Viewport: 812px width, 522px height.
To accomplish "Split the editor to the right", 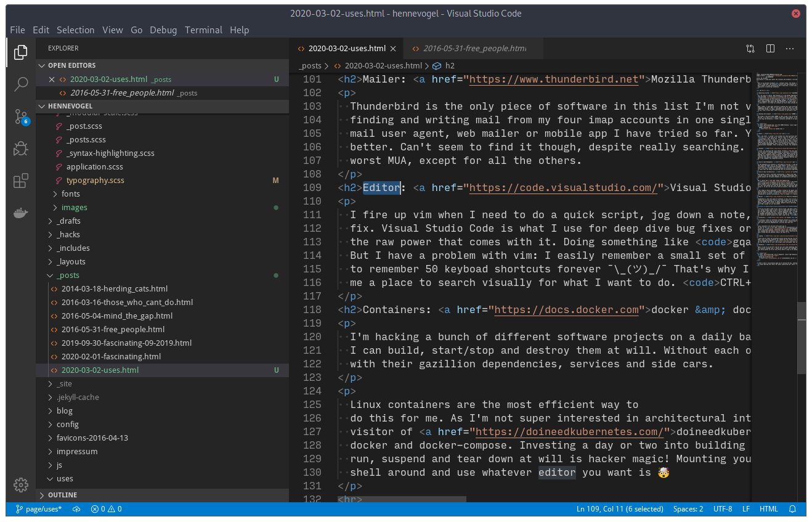I will pyautogui.click(x=770, y=49).
